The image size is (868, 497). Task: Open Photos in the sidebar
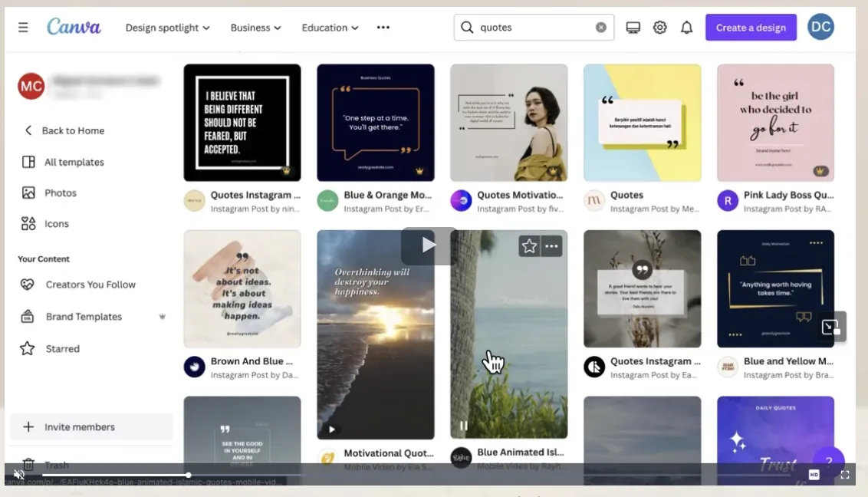pos(61,193)
